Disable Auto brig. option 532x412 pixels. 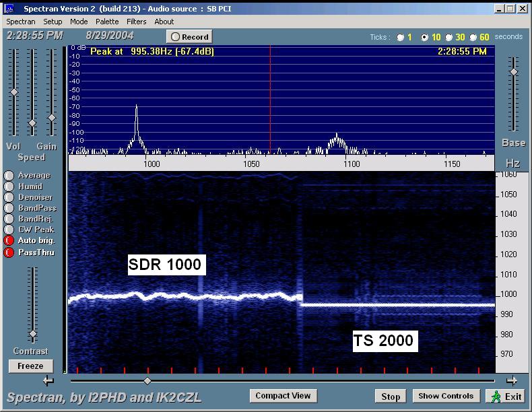9,240
